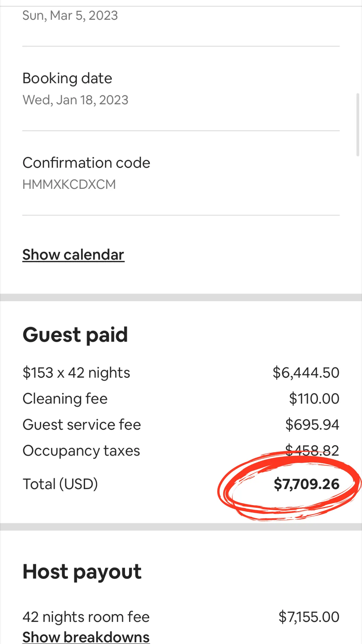362x644 pixels.
Task: Click the vertical scrollbar thumb
Action: (358, 124)
